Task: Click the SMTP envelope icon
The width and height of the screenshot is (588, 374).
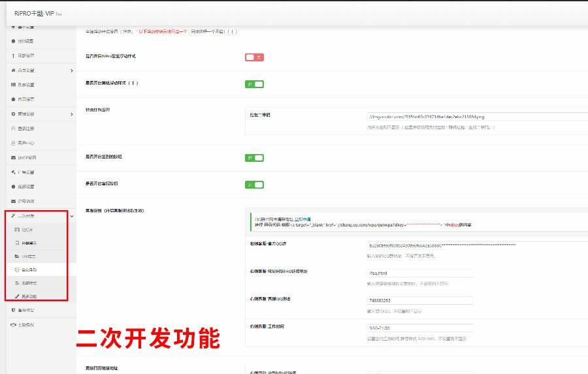Action: pyautogui.click(x=13, y=158)
